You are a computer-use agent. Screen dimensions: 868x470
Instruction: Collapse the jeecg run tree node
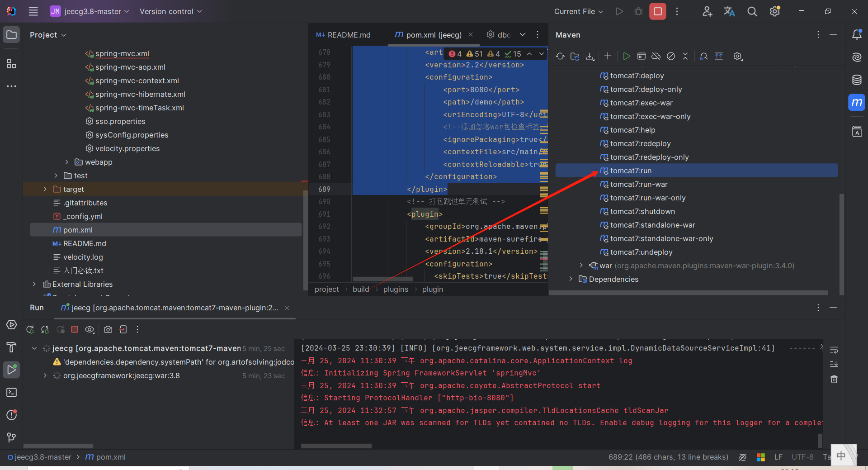tap(34, 348)
